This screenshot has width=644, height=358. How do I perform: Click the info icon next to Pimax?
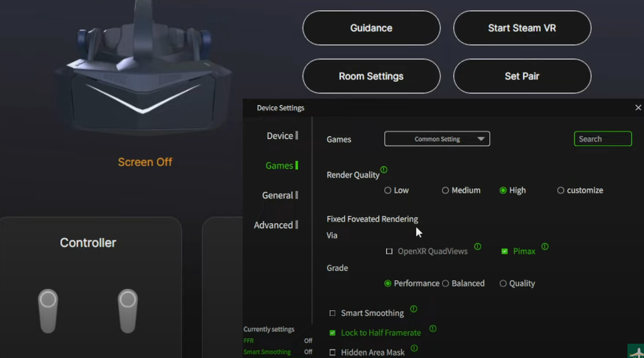545,247
